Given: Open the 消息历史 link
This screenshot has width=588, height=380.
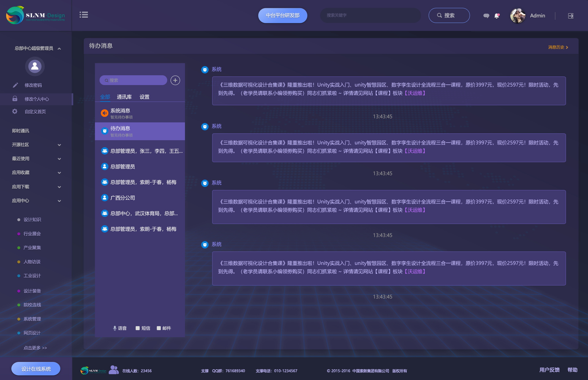Looking at the screenshot, I should pos(558,47).
